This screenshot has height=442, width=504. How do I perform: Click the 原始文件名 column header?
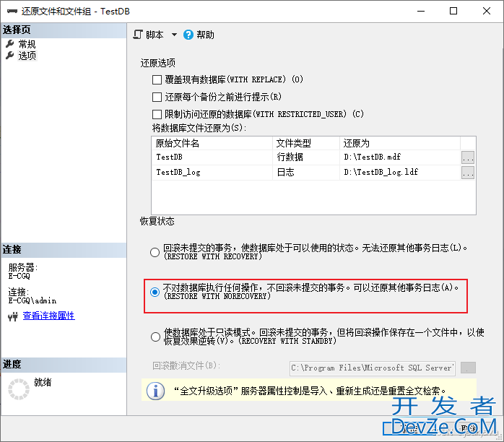click(212, 143)
